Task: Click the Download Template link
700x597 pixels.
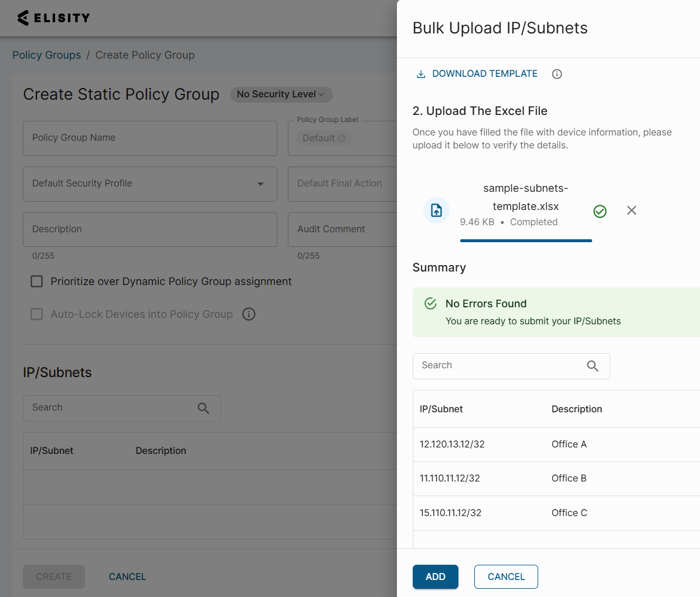Action: click(x=484, y=74)
